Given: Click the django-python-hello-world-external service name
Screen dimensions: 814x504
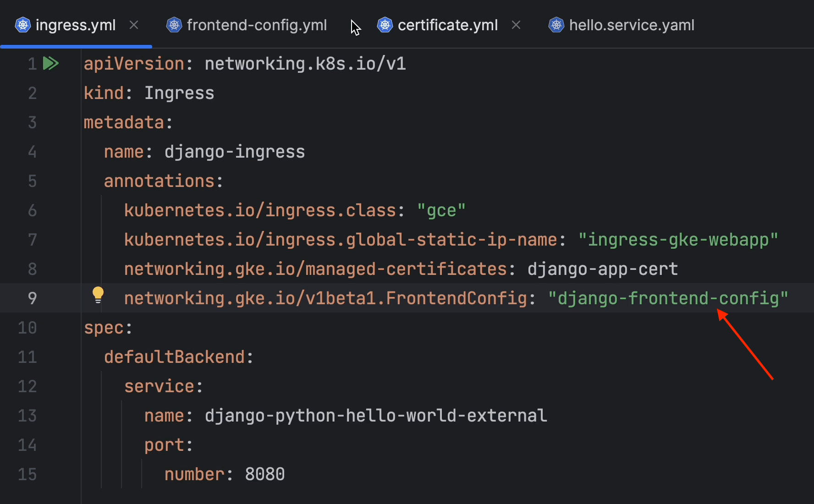Looking at the screenshot, I should [376, 416].
